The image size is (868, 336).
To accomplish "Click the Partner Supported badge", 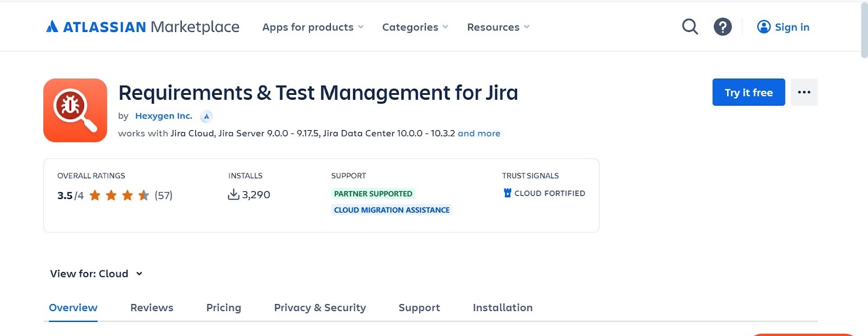I will point(373,193).
